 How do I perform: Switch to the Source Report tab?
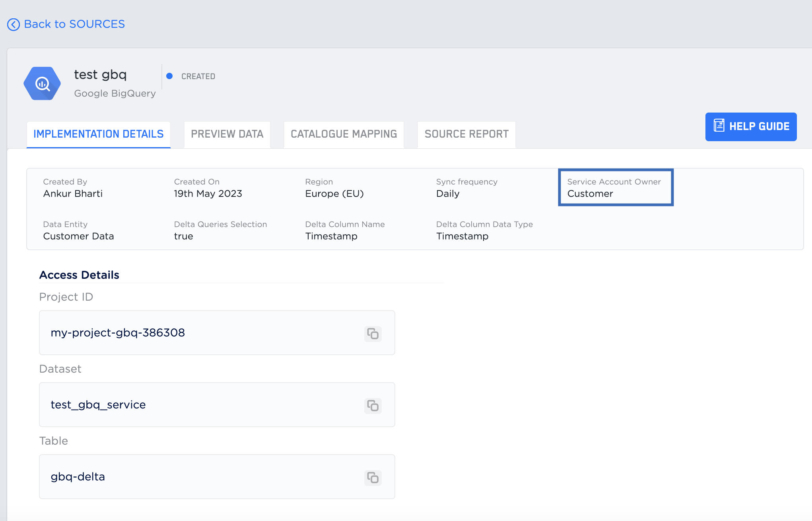pos(466,134)
